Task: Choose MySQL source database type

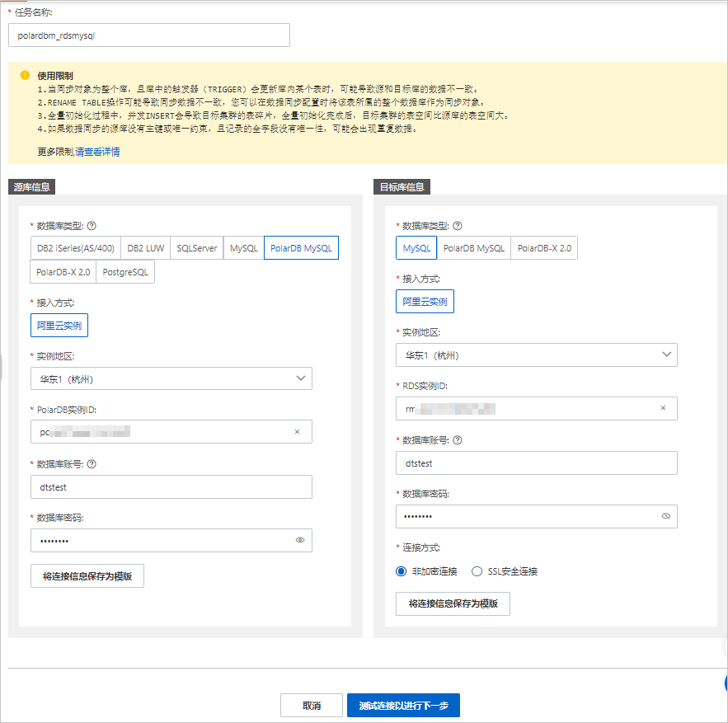Action: click(x=244, y=248)
